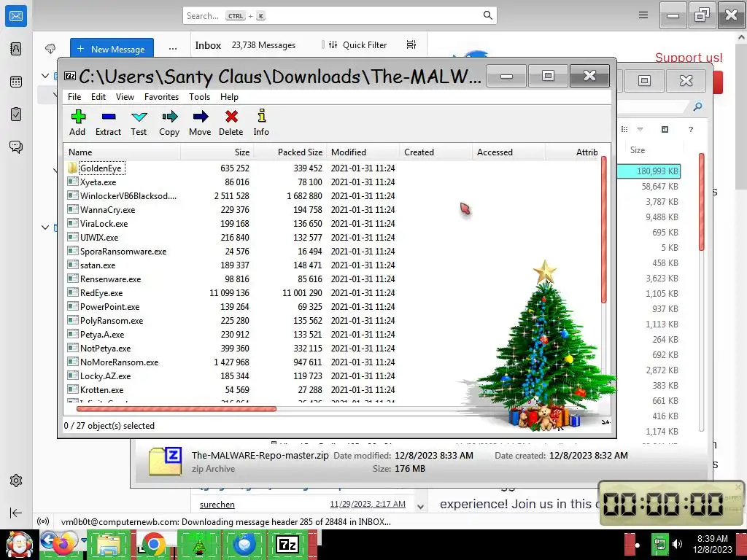Screen dimensions: 747x560
Task: Select satan.exe entry
Action: pos(98,265)
